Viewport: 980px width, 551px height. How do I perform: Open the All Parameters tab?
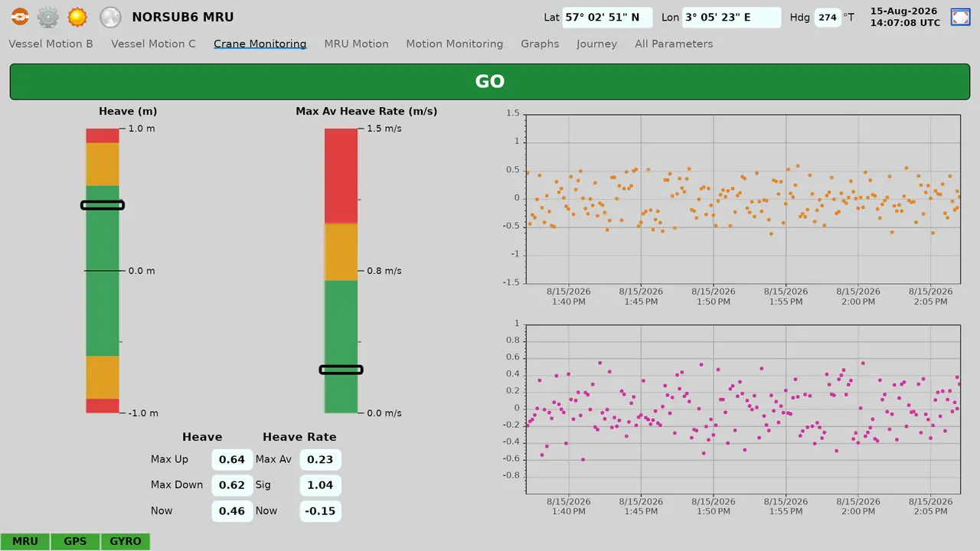[674, 44]
